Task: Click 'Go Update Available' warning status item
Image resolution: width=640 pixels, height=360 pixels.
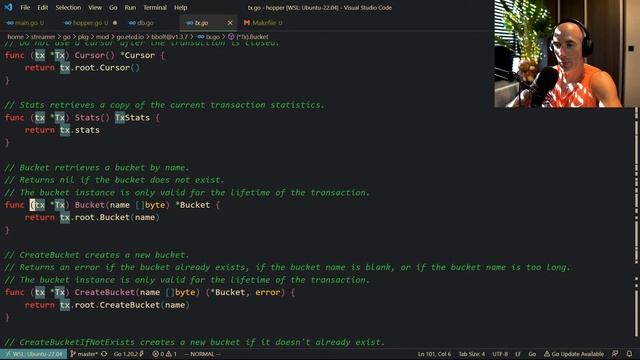Action: click(574, 354)
